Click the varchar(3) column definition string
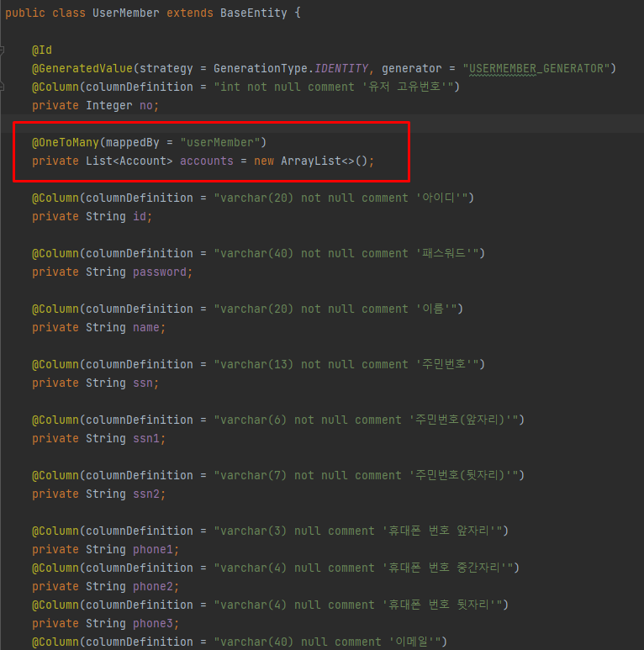 [358, 531]
